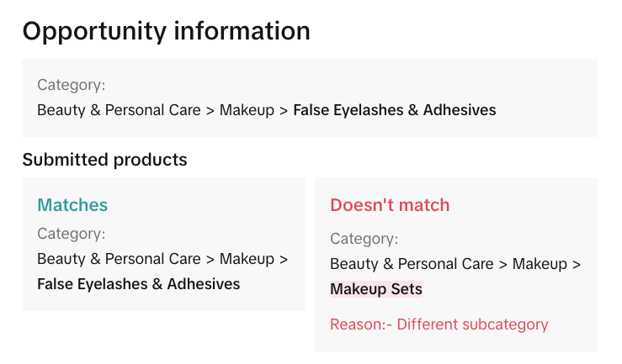This screenshot has height=364, width=622.
Task: Click Makeup in the Doesn't match card path
Action: coord(540,264)
